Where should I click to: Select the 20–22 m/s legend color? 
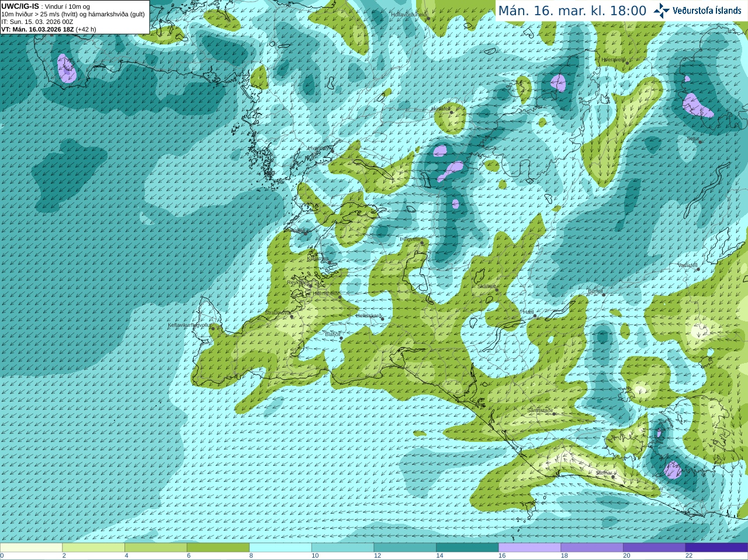(654, 548)
